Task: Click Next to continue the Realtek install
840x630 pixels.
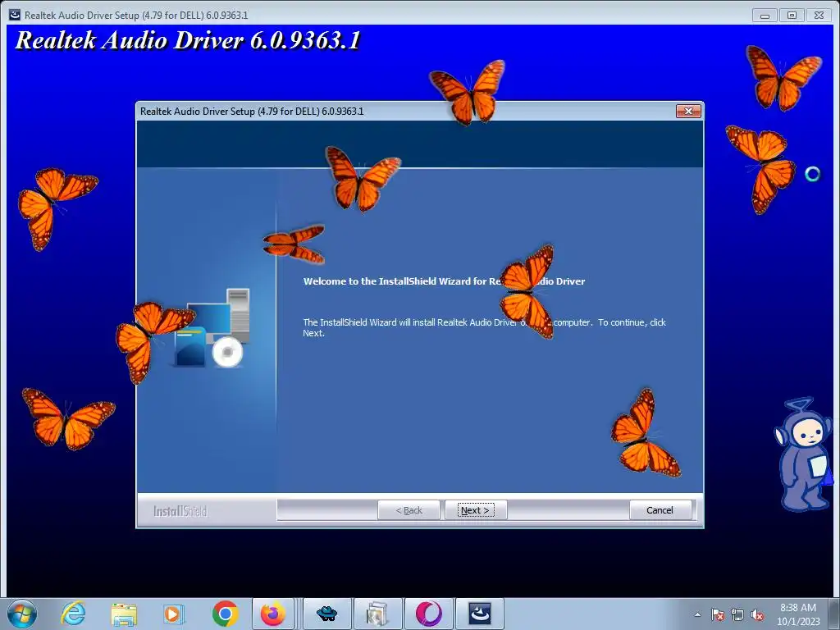Action: [476, 510]
